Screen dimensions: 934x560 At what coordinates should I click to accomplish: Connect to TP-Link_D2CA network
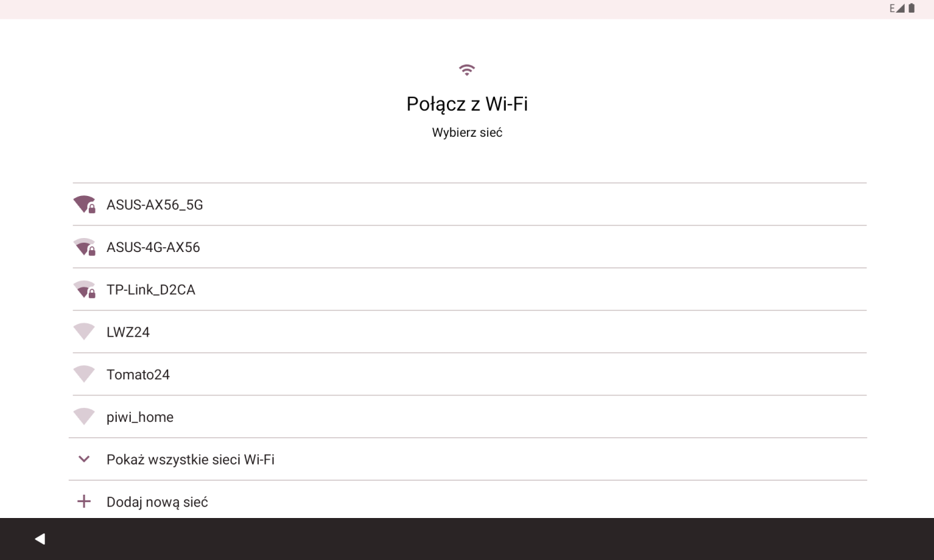151,290
